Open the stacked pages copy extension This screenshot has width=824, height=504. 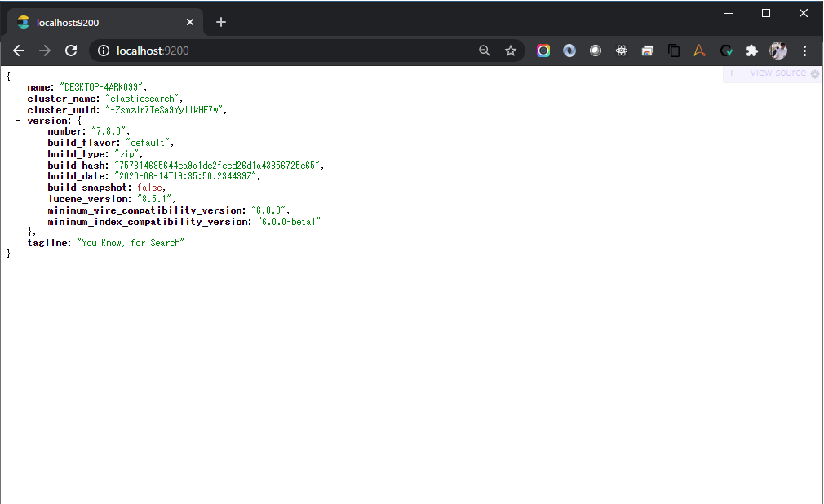click(674, 51)
